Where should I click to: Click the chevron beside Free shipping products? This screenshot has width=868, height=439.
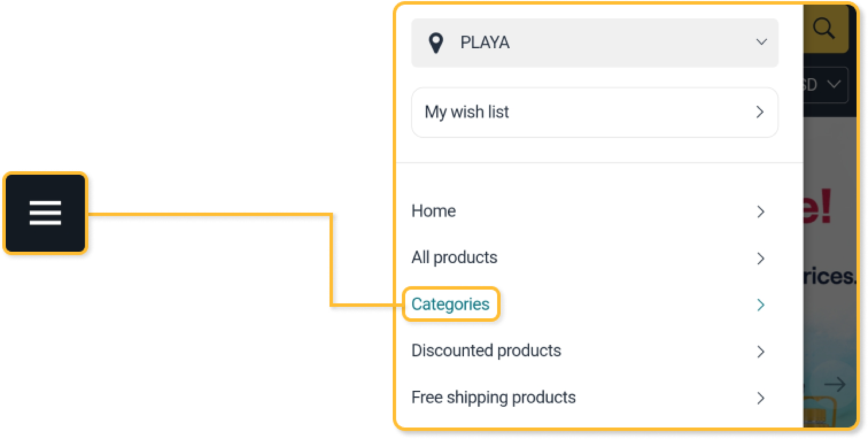761,398
